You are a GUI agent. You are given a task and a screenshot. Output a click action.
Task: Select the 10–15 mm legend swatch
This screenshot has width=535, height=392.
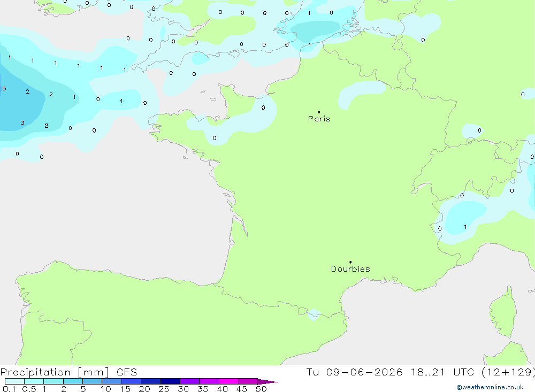coord(112,381)
